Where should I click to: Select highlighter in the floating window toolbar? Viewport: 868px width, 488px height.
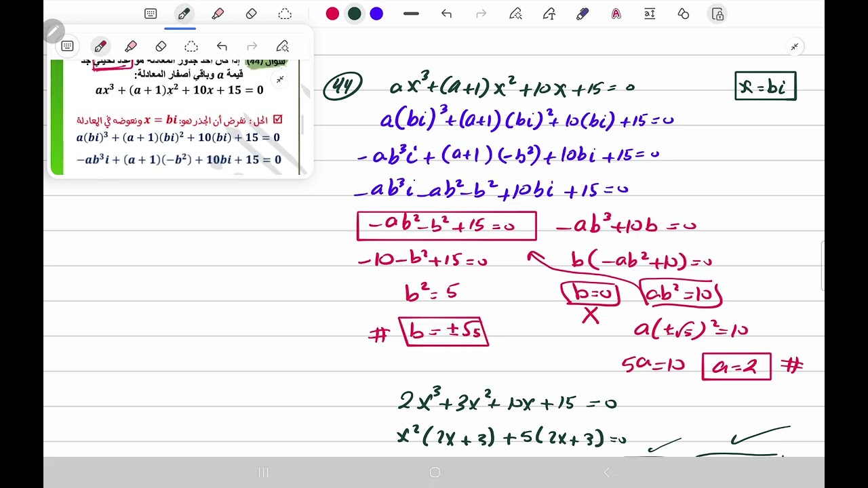tap(131, 46)
